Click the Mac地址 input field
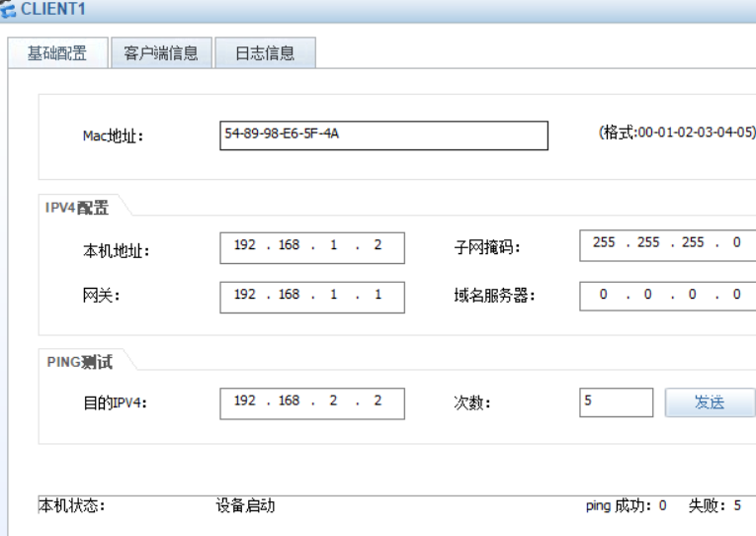 point(383,135)
